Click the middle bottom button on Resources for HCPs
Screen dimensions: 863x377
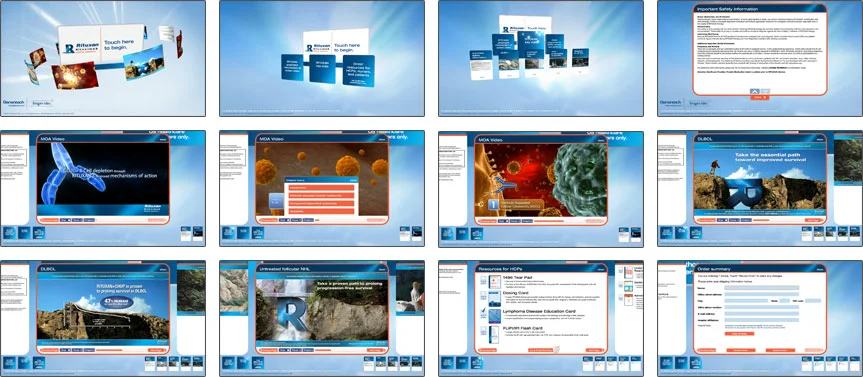pos(540,350)
